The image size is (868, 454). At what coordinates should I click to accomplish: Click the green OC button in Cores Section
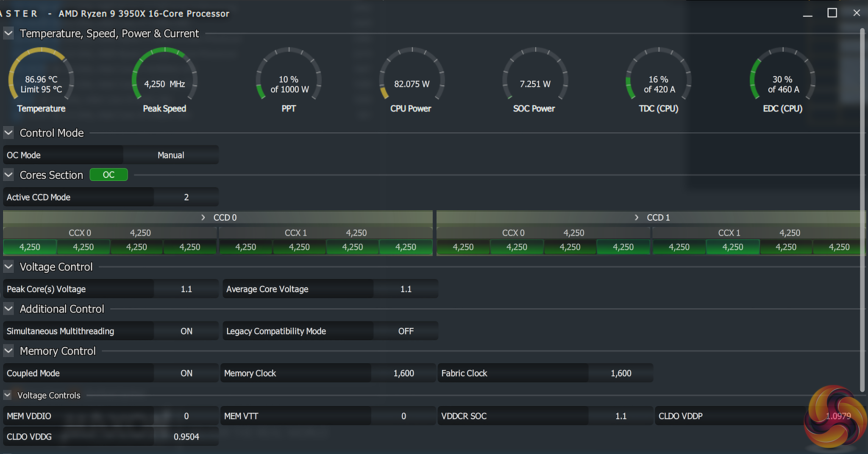click(108, 175)
